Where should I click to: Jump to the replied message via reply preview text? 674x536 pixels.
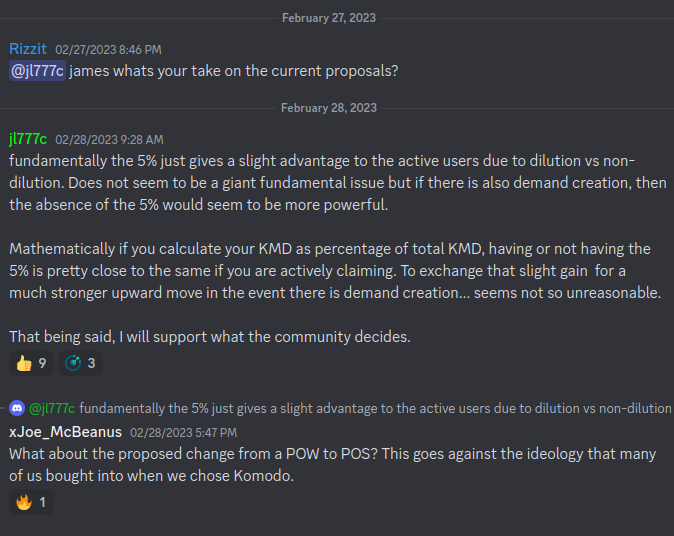[x=375, y=408]
